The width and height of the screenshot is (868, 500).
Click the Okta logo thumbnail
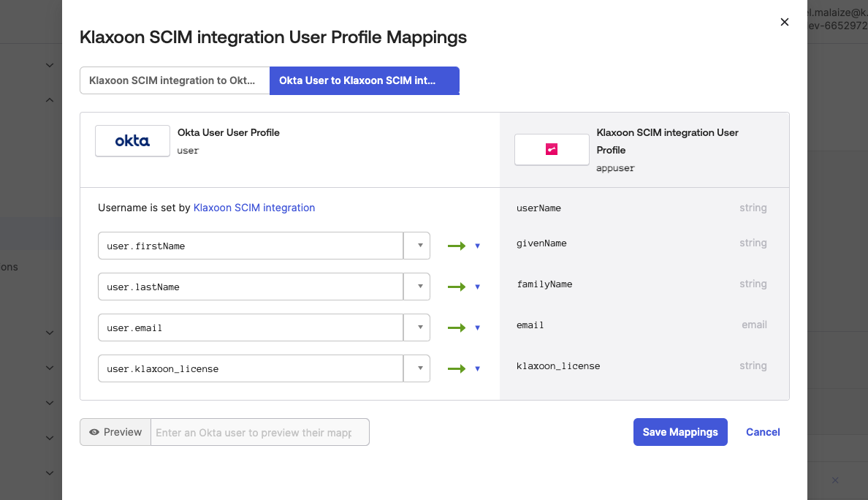tap(132, 141)
